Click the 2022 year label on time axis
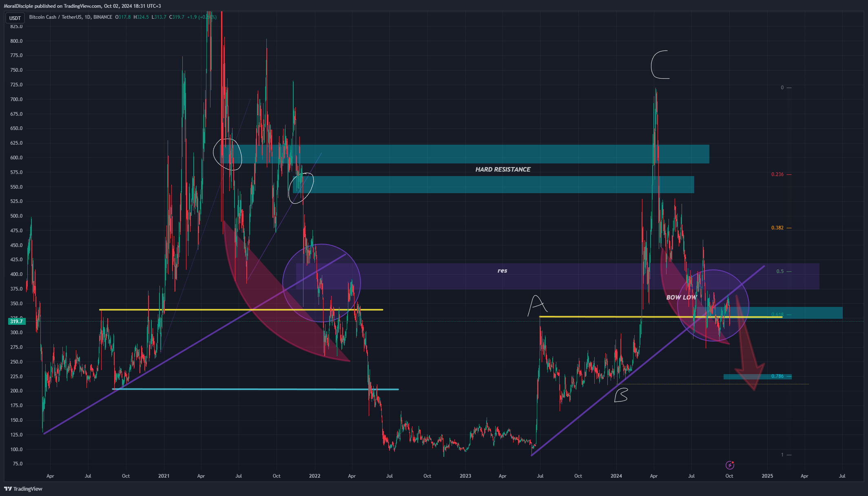Screen dimensions: 868x496 point(314,476)
